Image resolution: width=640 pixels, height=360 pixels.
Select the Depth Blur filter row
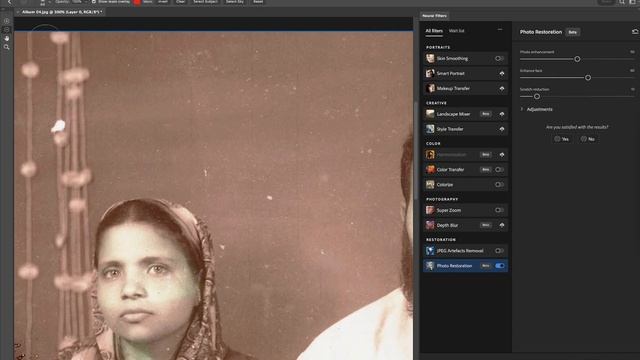465,225
